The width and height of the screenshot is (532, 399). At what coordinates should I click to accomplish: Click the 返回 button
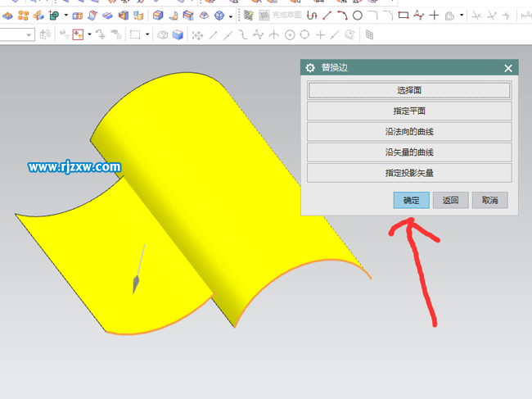pos(450,201)
